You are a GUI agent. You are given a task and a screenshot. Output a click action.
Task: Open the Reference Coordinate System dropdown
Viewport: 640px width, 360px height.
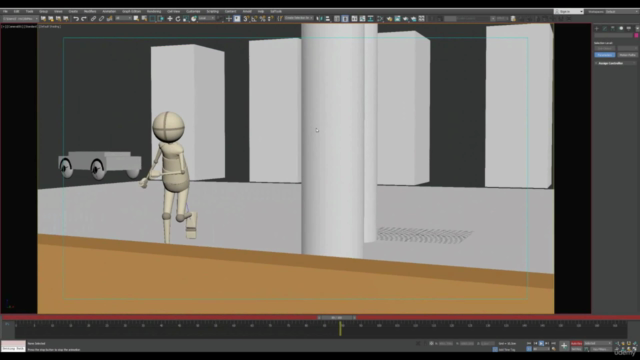207,19
